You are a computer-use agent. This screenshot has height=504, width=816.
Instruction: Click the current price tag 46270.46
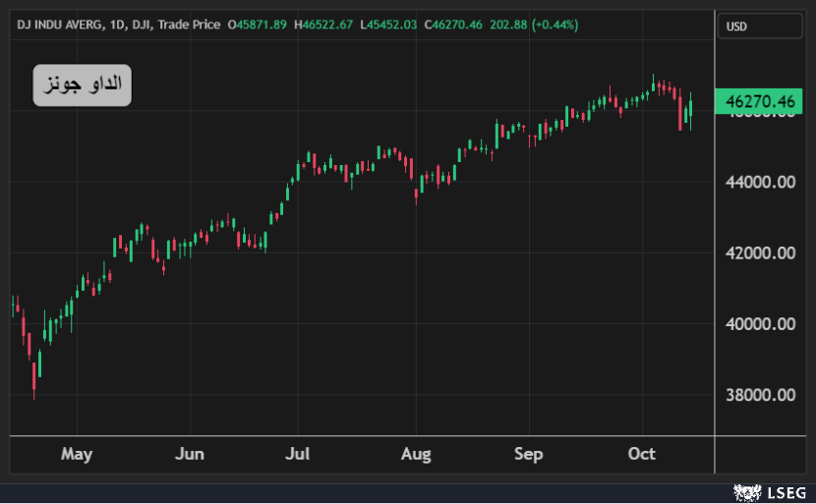point(759,100)
